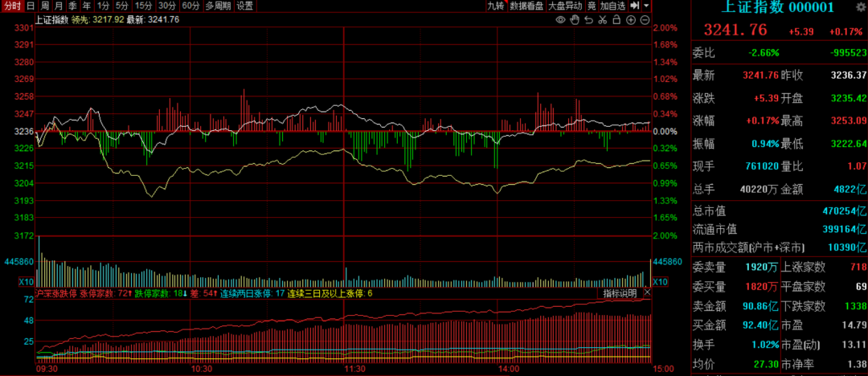The width and height of the screenshot is (868, 376).
Task: Open 大盘异动 market movement
Action: click(565, 6)
